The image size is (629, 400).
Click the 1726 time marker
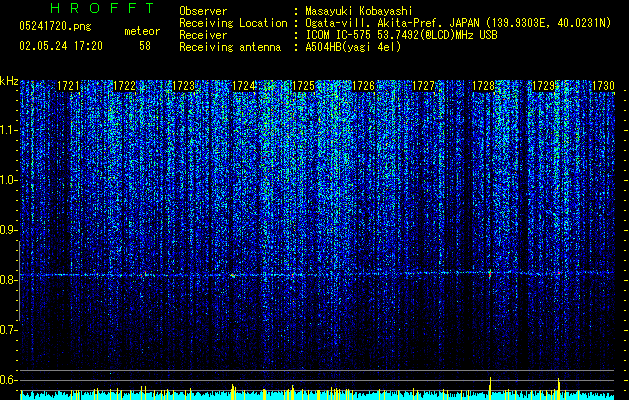(363, 86)
